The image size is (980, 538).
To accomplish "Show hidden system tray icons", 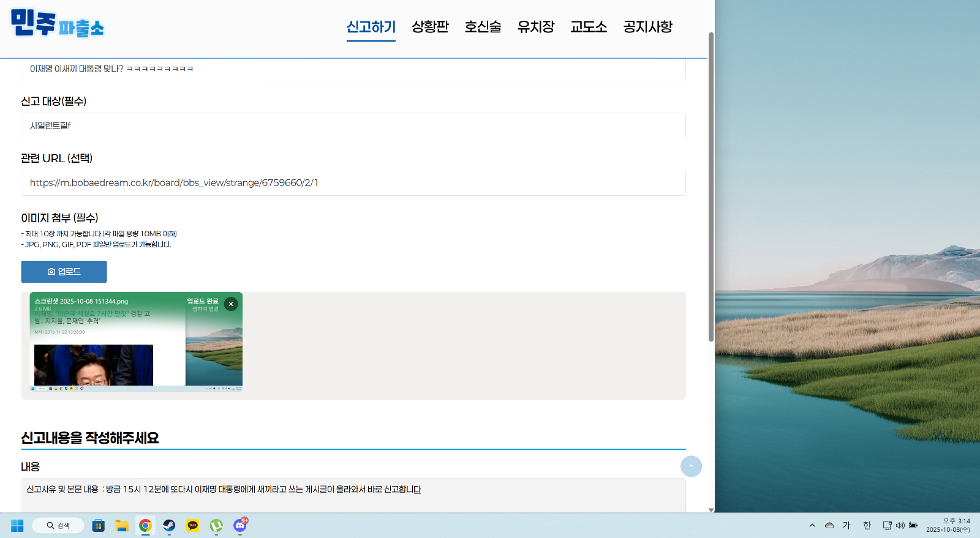I will [812, 525].
